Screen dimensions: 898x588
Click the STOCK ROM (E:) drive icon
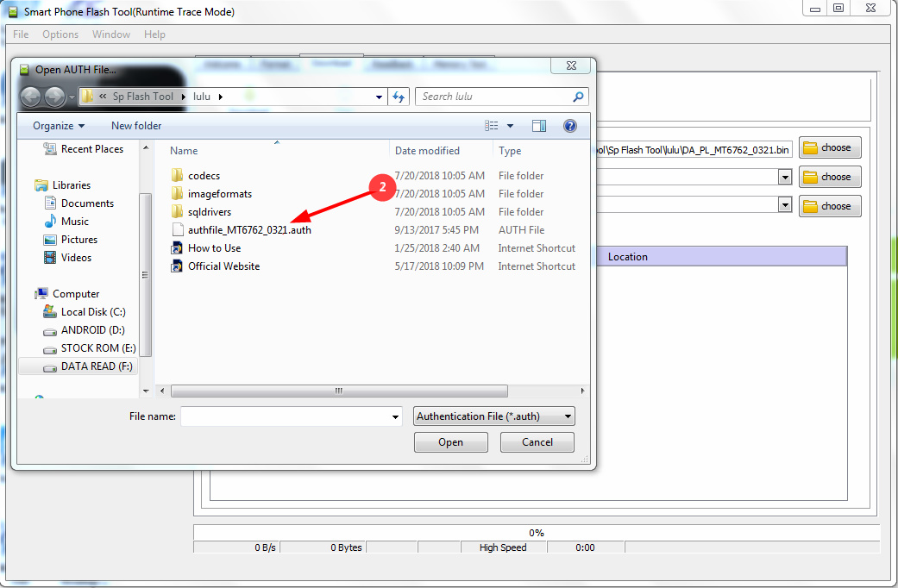click(x=50, y=349)
